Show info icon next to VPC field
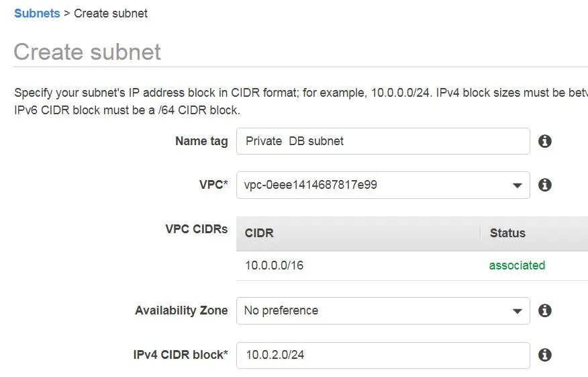 [x=544, y=185]
